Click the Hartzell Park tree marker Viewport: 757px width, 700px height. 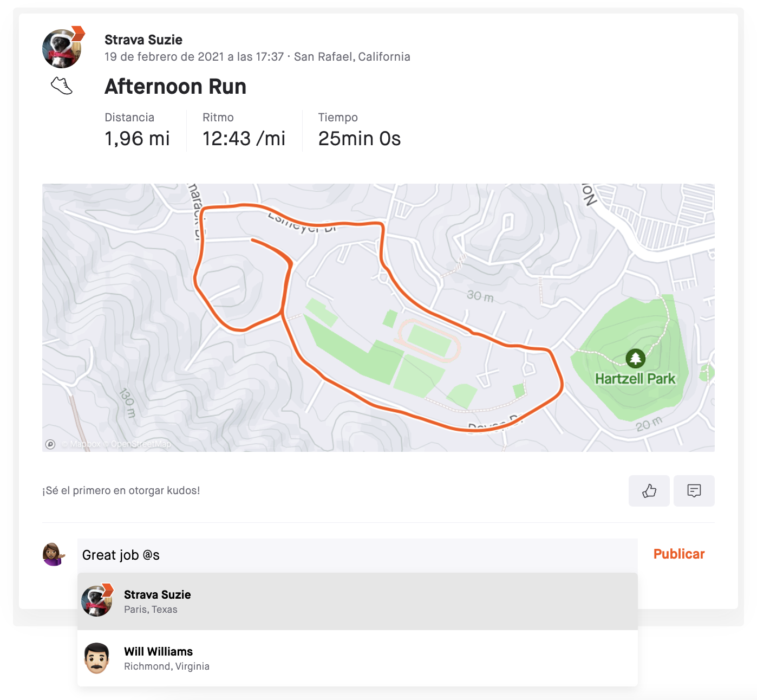click(x=635, y=358)
